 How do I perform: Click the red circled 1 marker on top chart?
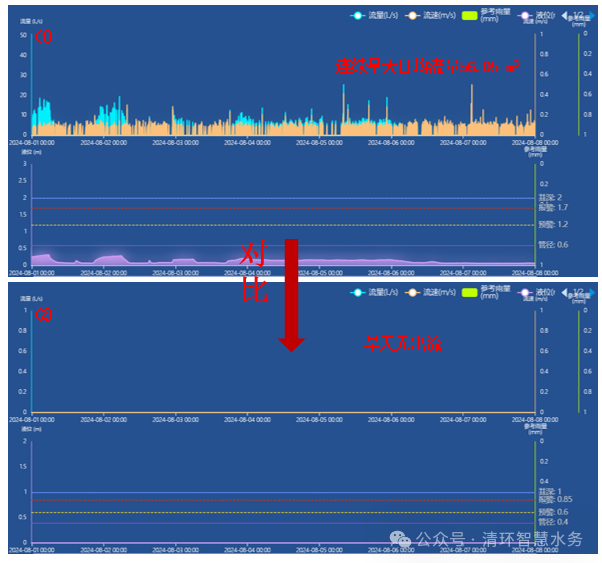[x=42, y=38]
